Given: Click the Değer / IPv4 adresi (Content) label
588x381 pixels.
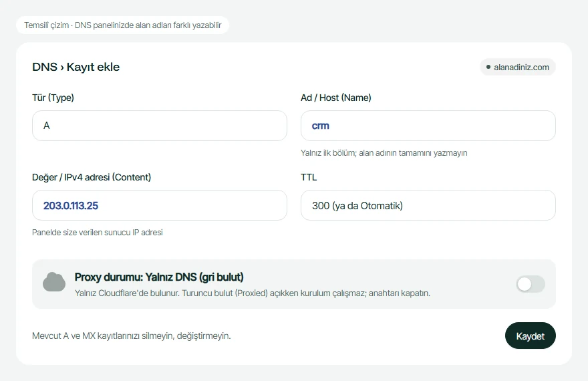Looking at the screenshot, I should point(92,177).
